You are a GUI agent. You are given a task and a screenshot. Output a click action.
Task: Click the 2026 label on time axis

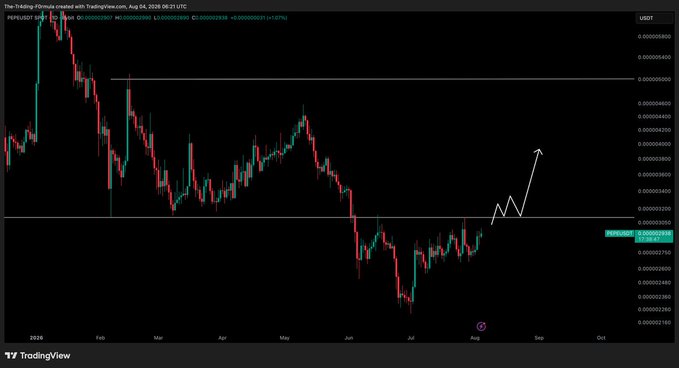click(x=36, y=338)
